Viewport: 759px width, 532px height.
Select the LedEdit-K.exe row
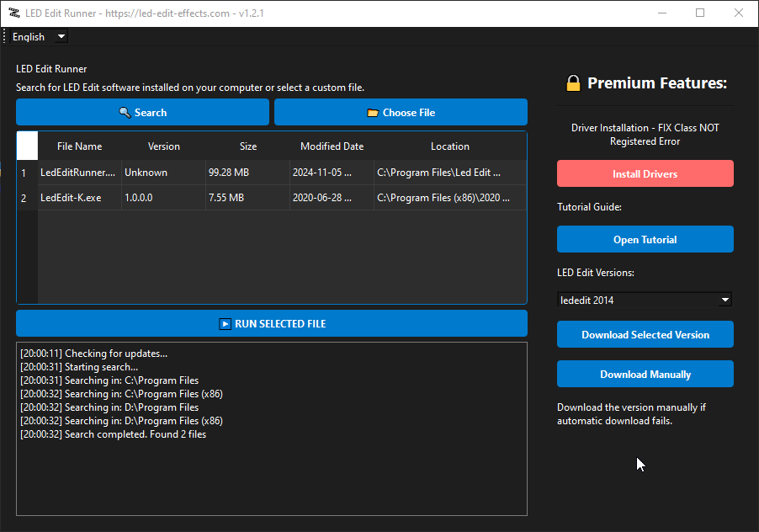coord(71,199)
